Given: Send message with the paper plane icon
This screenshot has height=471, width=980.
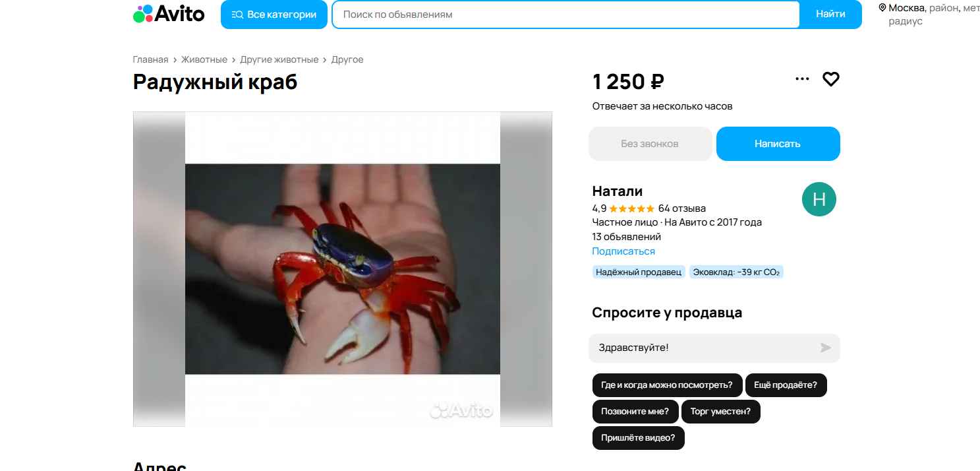Looking at the screenshot, I should click(x=825, y=348).
